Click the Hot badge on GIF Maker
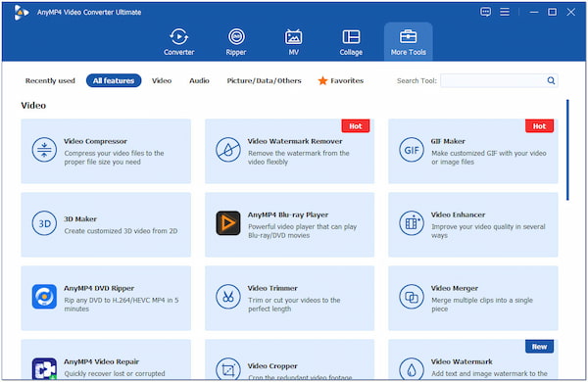 click(x=539, y=126)
